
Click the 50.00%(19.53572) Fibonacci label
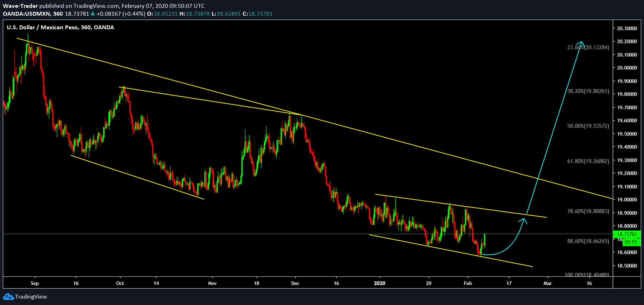[588, 126]
